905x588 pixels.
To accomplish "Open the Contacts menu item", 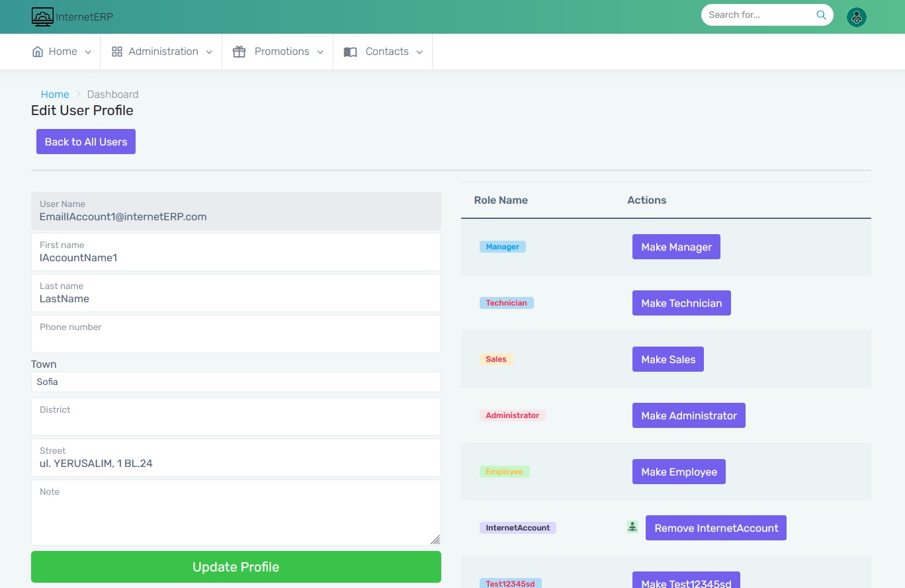I will coord(384,52).
